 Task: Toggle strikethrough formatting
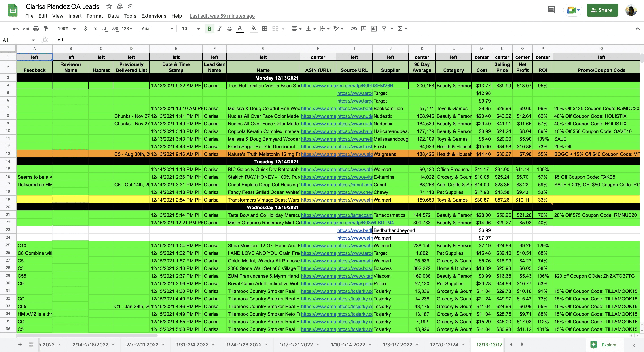pyautogui.click(x=229, y=29)
